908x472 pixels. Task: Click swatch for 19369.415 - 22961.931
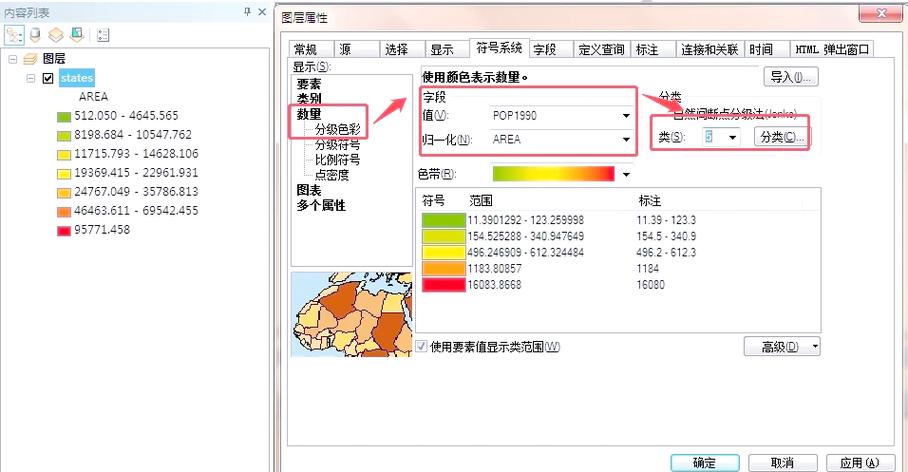click(64, 174)
